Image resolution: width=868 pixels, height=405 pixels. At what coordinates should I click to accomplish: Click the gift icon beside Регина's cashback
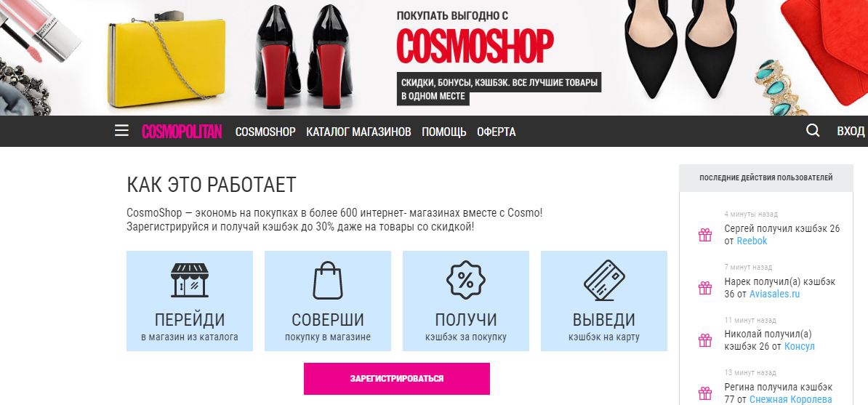pos(704,393)
